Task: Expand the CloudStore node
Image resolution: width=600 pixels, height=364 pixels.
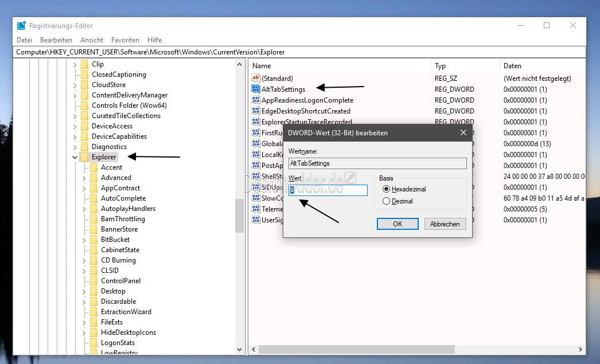Action: pyautogui.click(x=75, y=85)
